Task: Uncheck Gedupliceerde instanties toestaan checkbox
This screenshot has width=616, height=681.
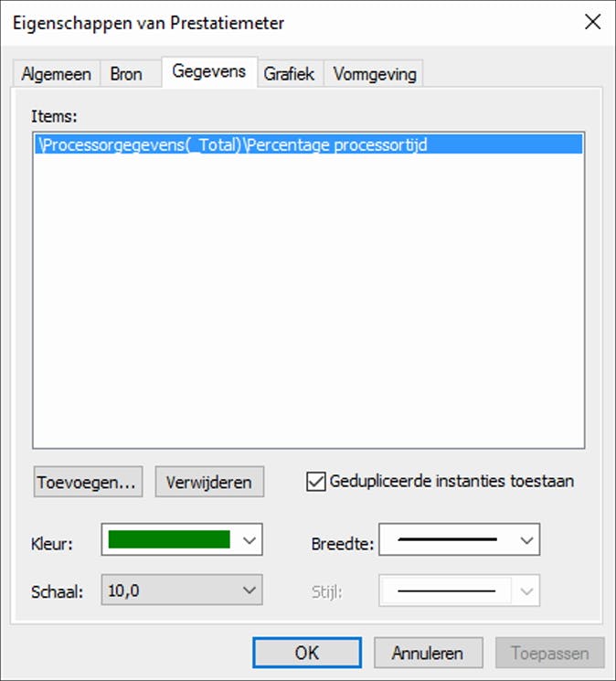Action: 315,482
